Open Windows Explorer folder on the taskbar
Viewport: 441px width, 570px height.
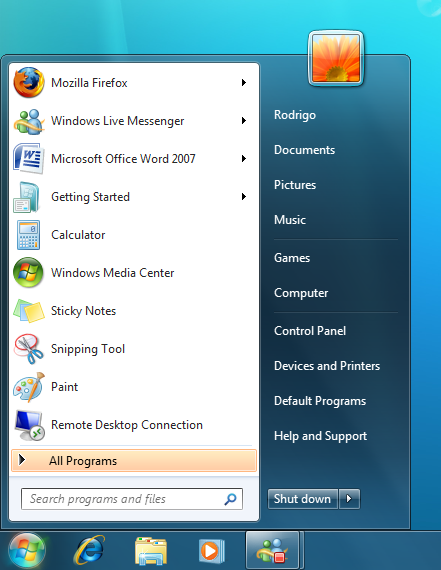pyautogui.click(x=151, y=551)
